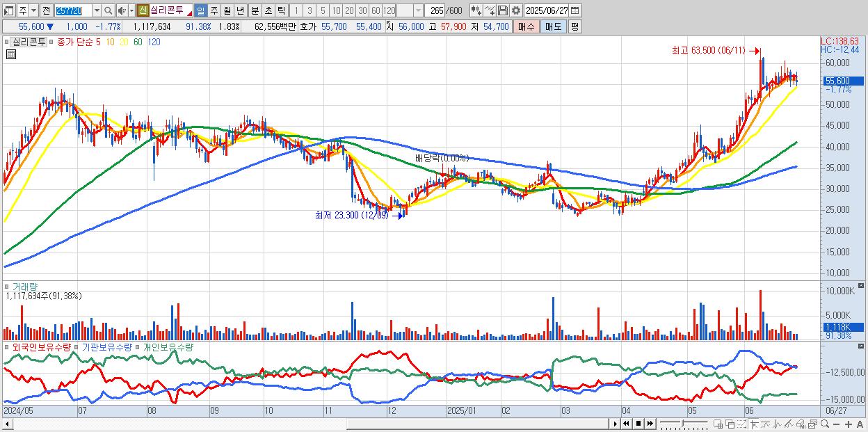The width and height of the screenshot is (868, 432).
Task: Click the windows-with-grid icon at bottom
Action: [x=718, y=424]
